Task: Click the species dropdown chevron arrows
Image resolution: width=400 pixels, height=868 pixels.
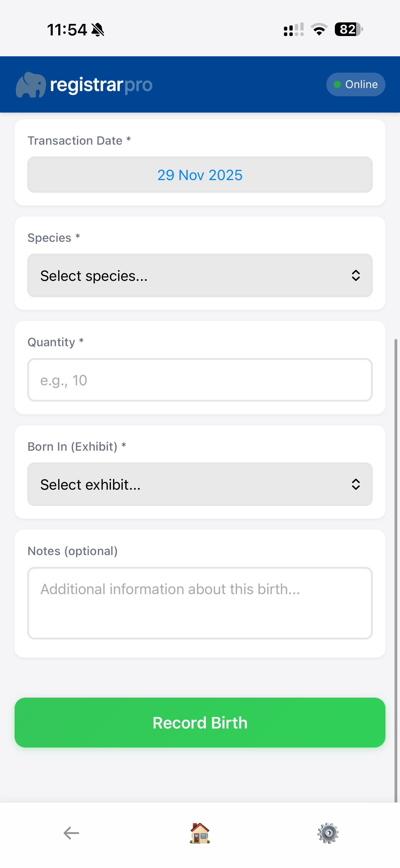Action: 355,276
